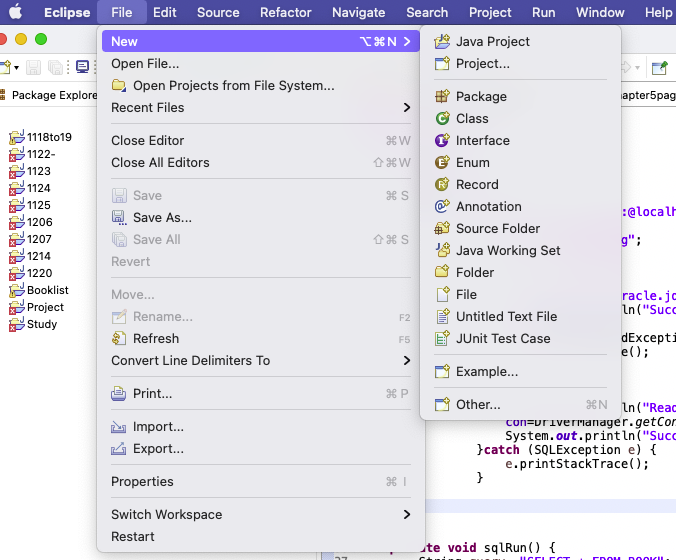This screenshot has width=676, height=560.
Task: Click the Open Perspective toolbar icon
Action: (659, 68)
